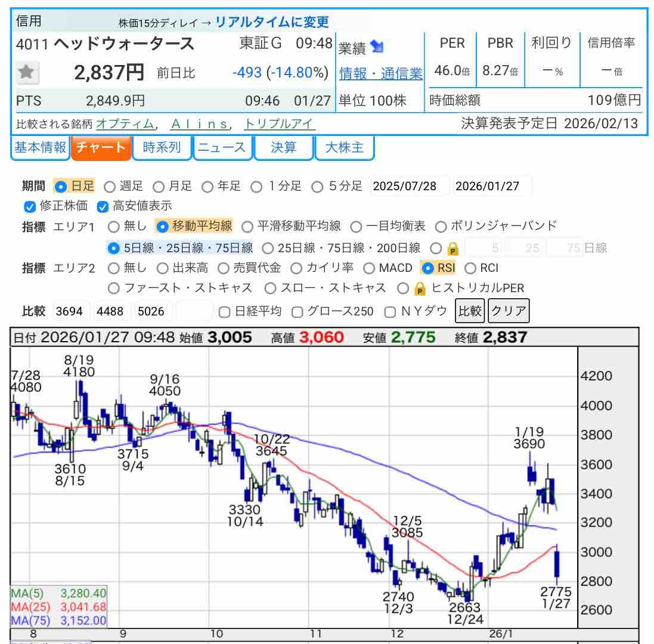Viewport: 654px width, 644px height.
Task: Switch to the 時系列 tab
Action: click(162, 148)
